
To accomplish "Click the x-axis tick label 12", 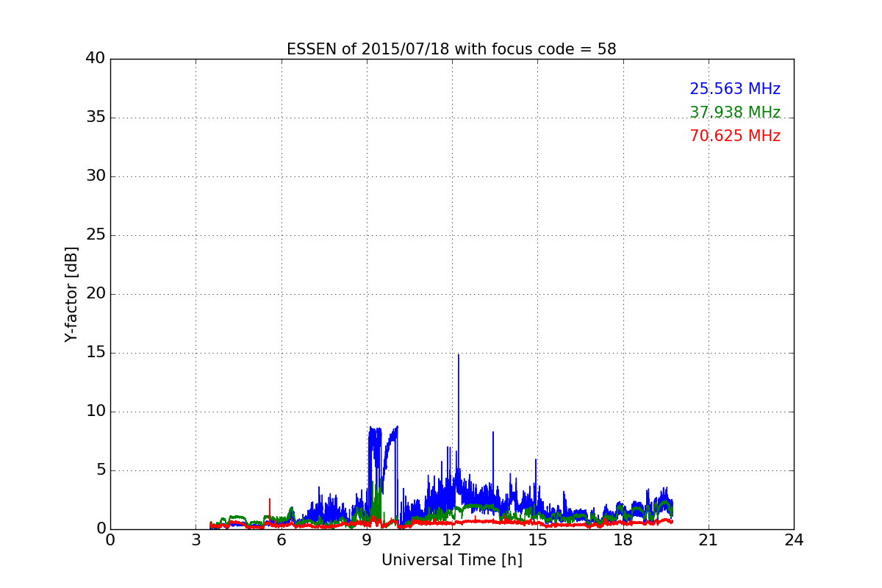I will [452, 540].
